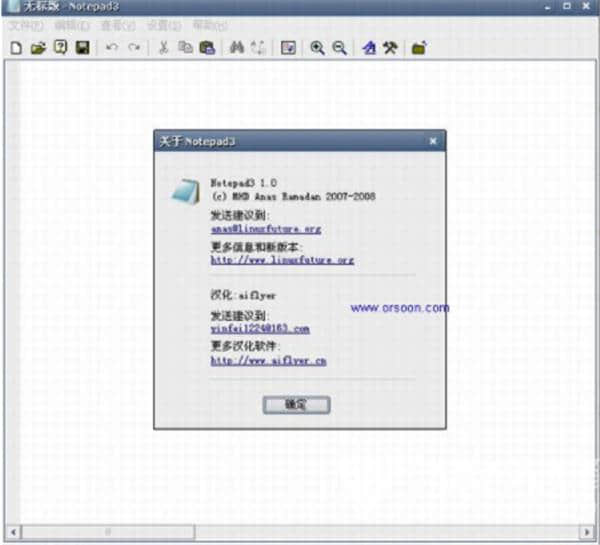Maximize the Notepad3 main window

click(567, 6)
